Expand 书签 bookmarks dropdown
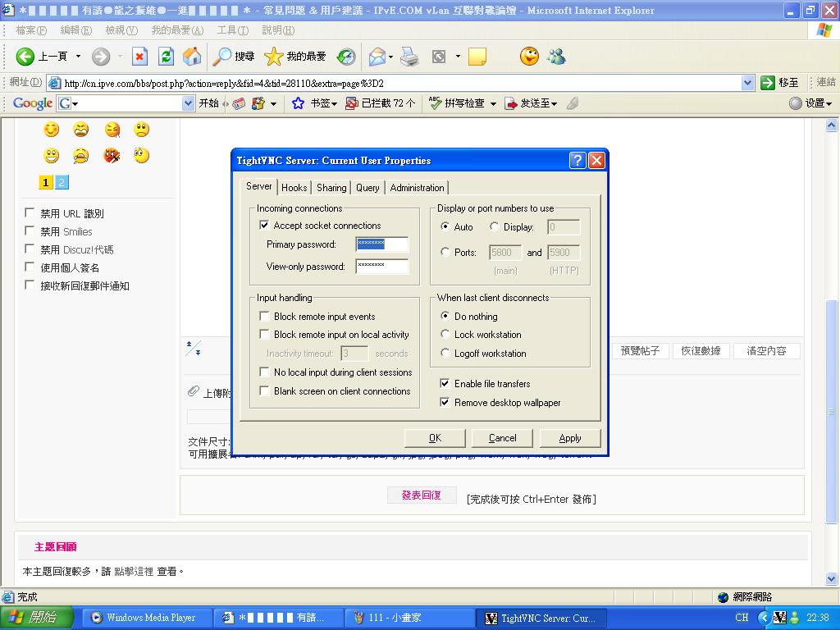Screen dimensions: 840x630 click(x=334, y=104)
